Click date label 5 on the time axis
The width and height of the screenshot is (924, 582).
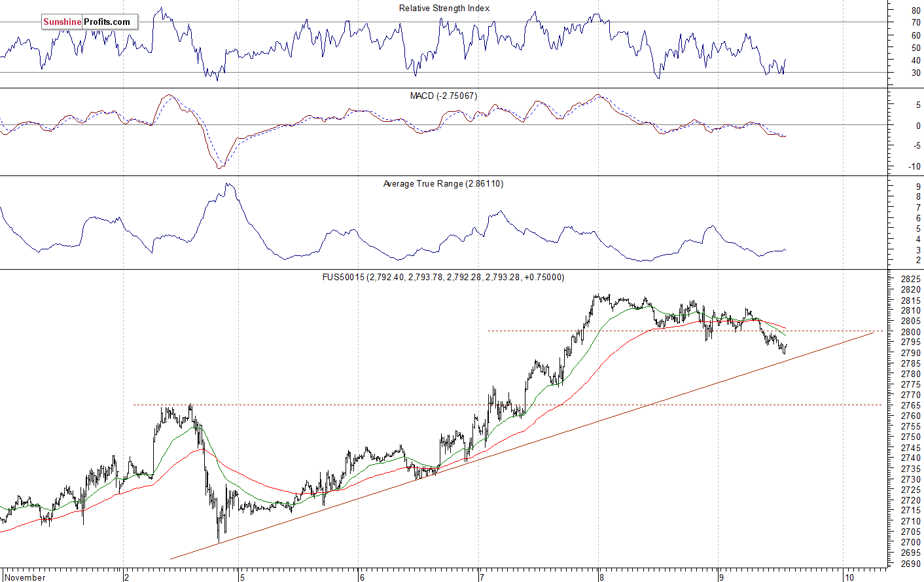[x=241, y=577]
